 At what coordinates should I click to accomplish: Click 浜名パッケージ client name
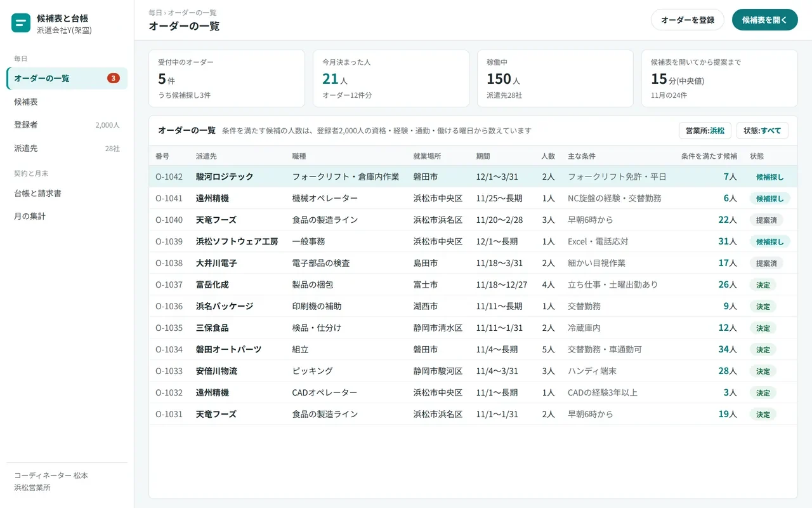click(x=225, y=306)
